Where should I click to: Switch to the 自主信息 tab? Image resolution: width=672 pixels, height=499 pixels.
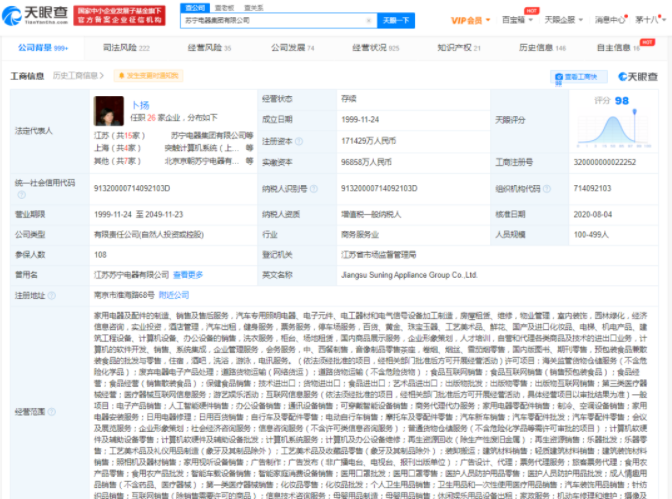pyautogui.click(x=619, y=48)
